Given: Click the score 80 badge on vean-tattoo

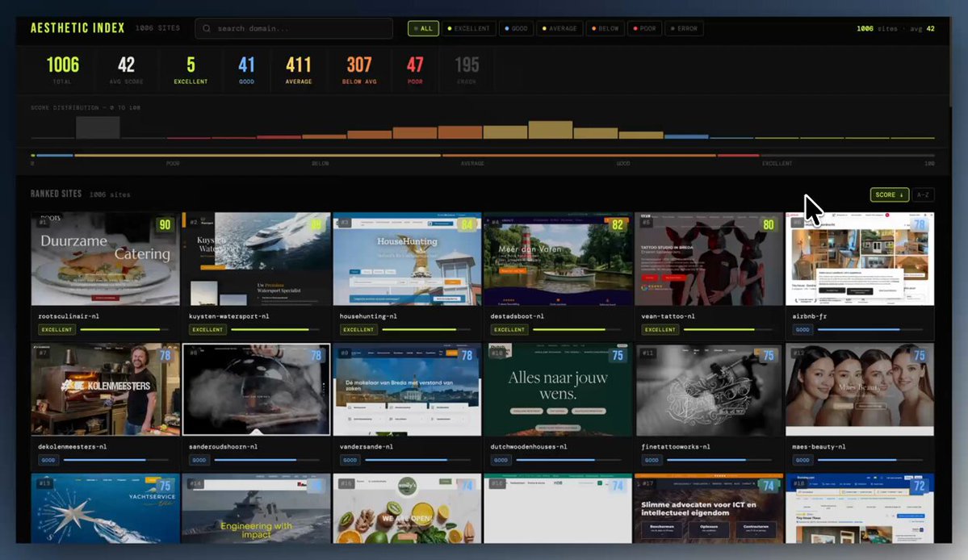Looking at the screenshot, I should pyautogui.click(x=768, y=225).
